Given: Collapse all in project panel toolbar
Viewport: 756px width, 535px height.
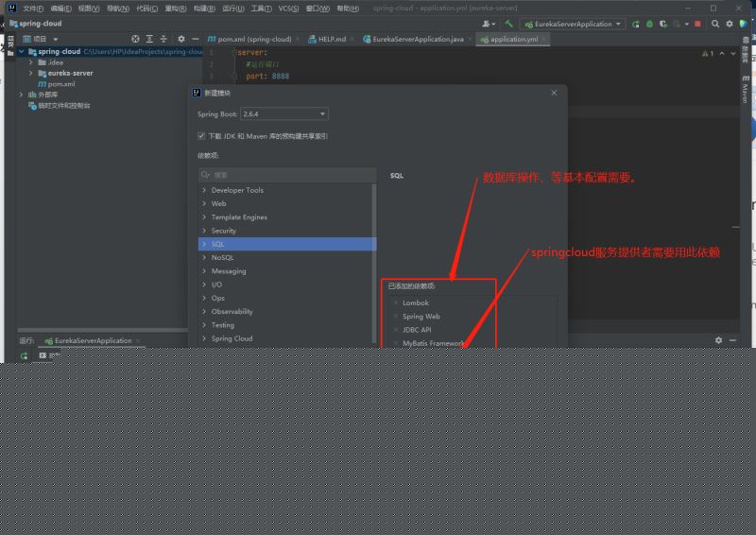Looking at the screenshot, I should pyautogui.click(x=163, y=39).
